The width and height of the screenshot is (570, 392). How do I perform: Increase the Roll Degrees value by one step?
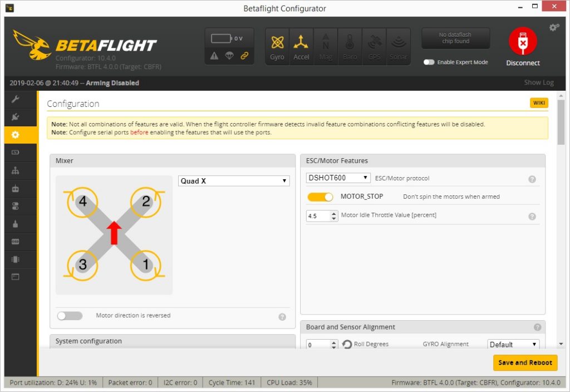(334, 342)
